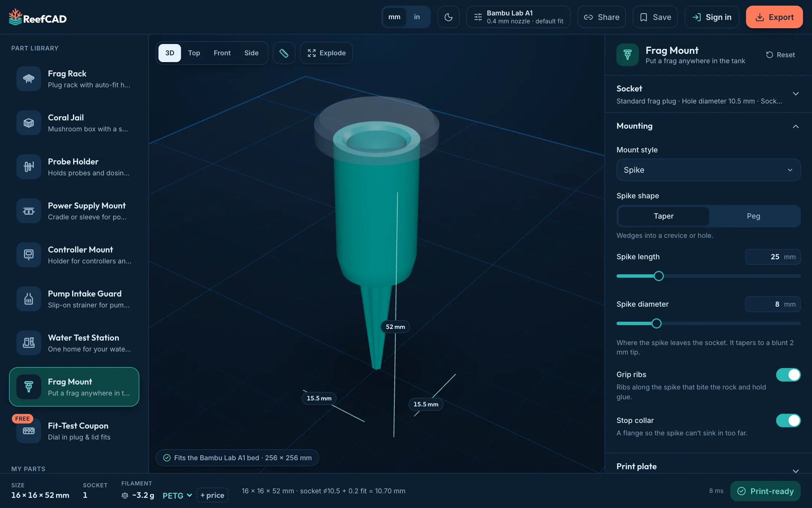Click the filament weight scale icon
Image resolution: width=812 pixels, height=508 pixels.
(125, 495)
